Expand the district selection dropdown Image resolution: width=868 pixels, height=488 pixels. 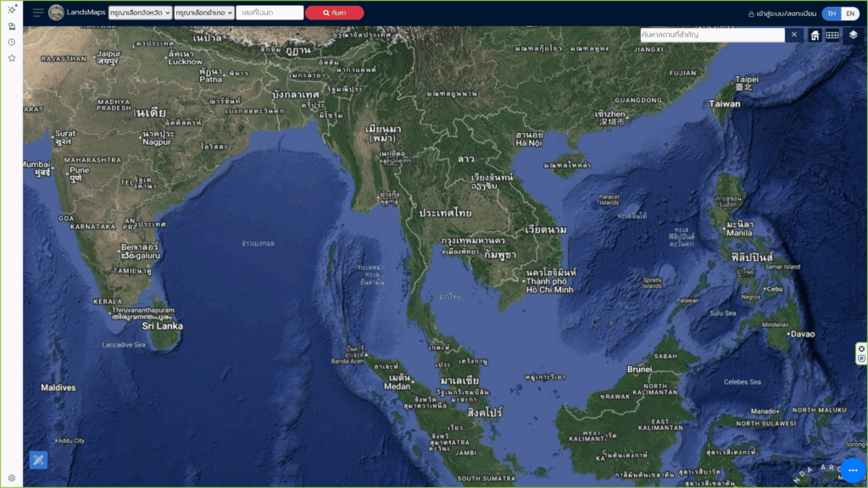(204, 13)
